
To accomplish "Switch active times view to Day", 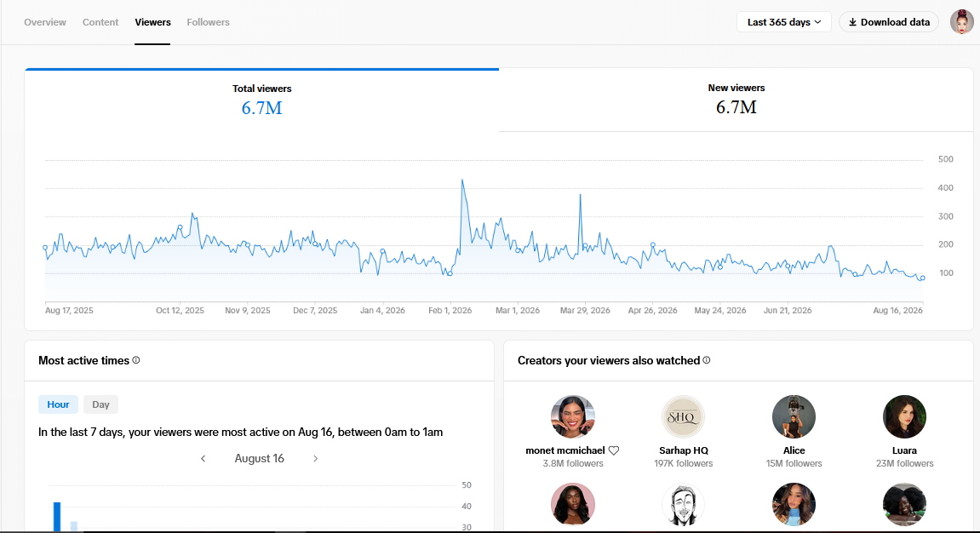I will 100,404.
